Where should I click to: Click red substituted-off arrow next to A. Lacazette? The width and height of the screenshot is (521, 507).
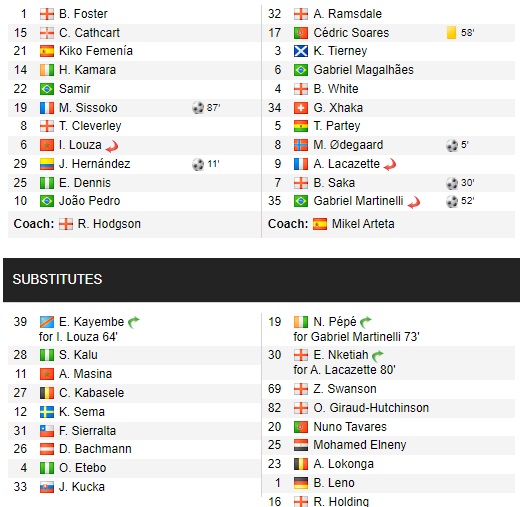(390, 164)
